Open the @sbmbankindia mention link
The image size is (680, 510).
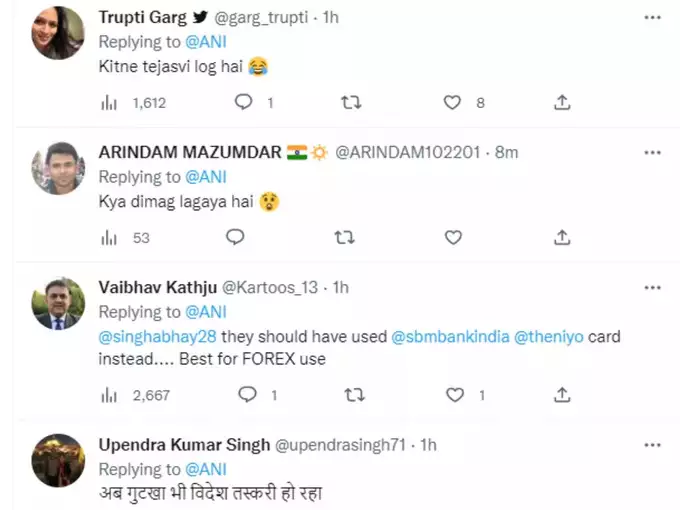[x=449, y=336]
